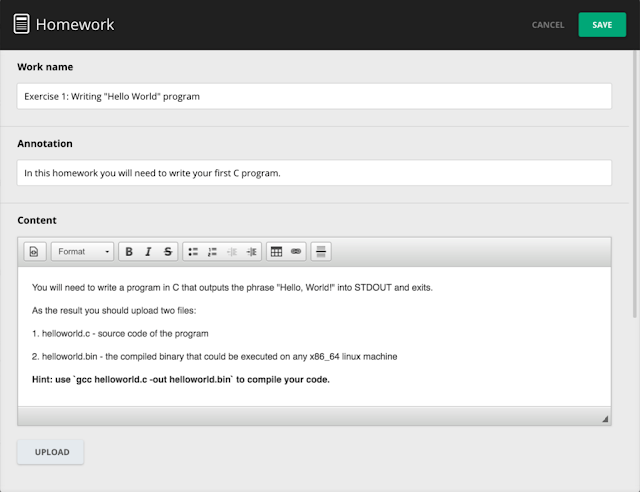Image resolution: width=640 pixels, height=492 pixels.
Task: Click the first paragraph about STDOUT
Action: (232, 287)
